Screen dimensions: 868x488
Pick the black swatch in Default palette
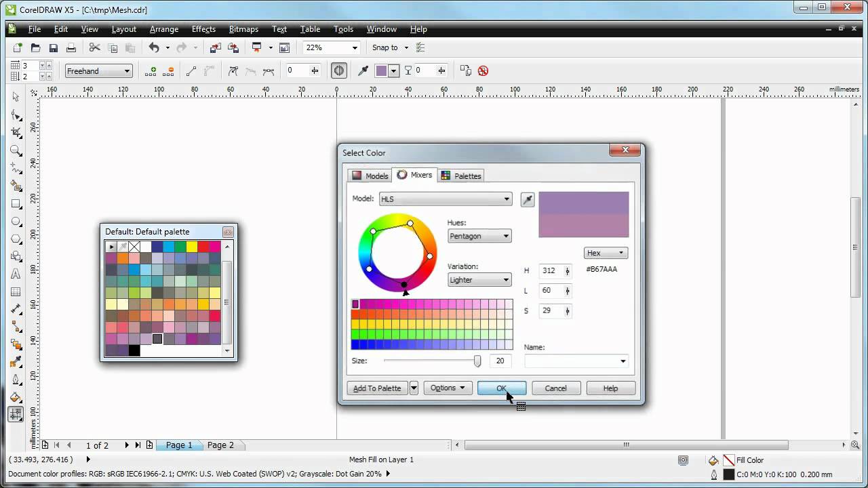134,350
